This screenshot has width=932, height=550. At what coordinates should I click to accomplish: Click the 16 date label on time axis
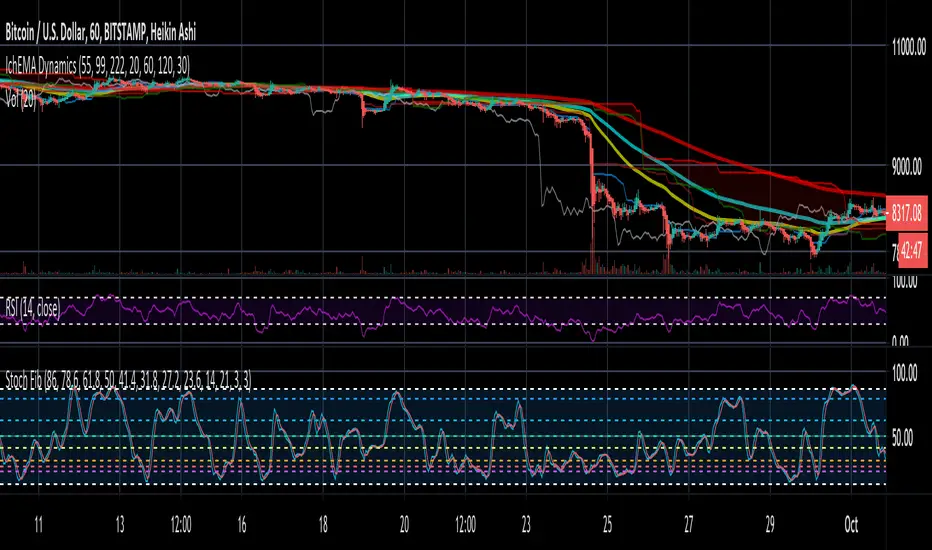[241, 524]
